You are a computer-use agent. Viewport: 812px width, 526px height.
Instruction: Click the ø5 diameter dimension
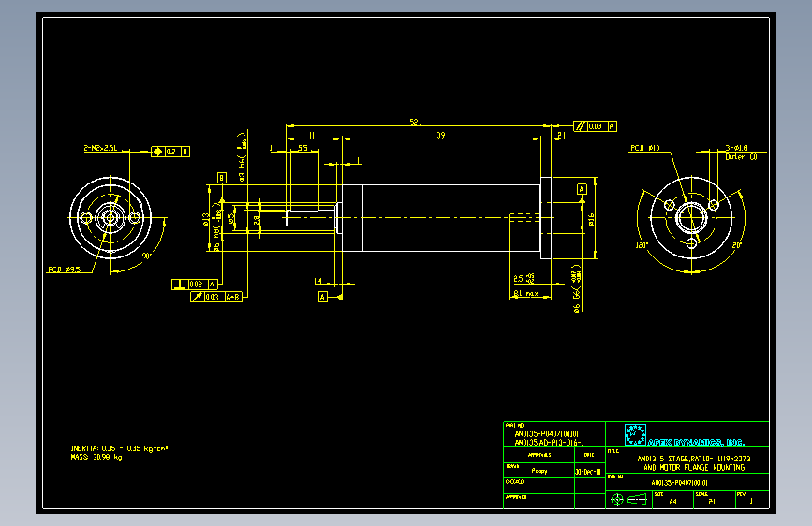point(231,220)
